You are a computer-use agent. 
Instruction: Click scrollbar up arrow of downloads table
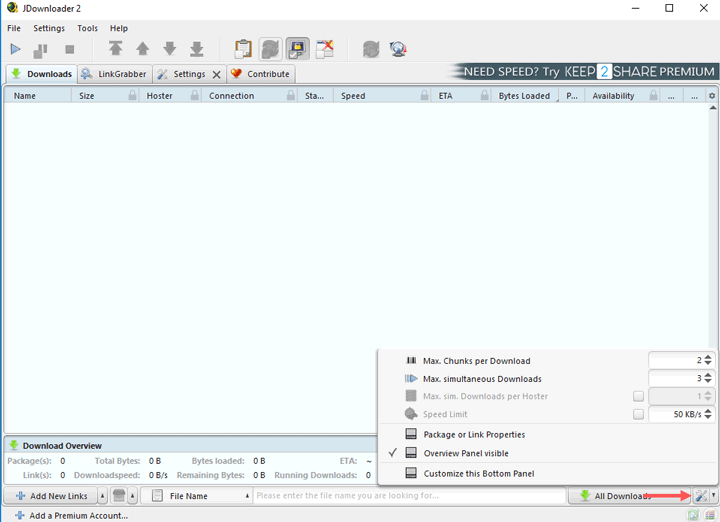(713, 108)
